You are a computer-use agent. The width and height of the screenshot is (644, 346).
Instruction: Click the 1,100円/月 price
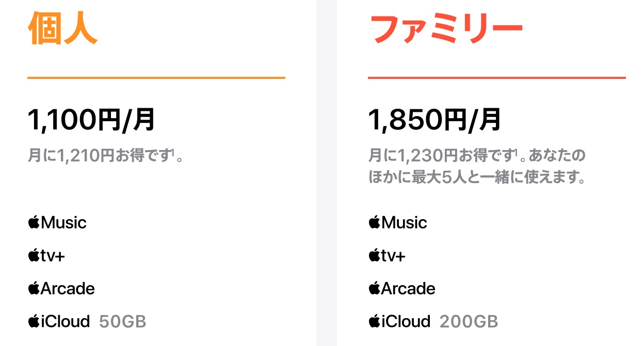pyautogui.click(x=91, y=120)
